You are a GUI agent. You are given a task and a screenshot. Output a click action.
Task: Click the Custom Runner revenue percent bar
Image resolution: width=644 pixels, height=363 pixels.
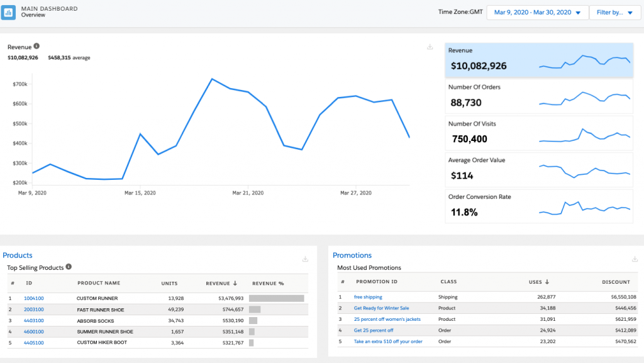pos(276,298)
